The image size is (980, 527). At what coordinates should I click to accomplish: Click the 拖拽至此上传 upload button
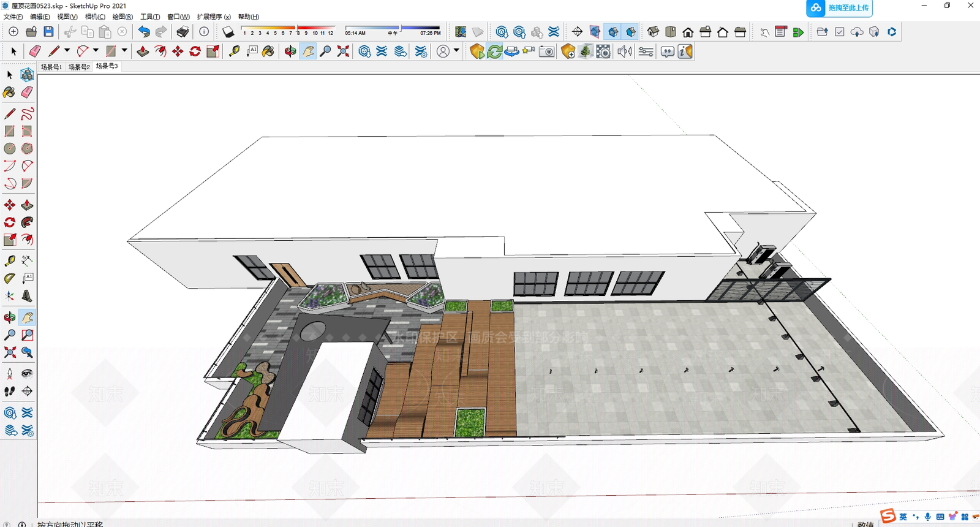839,8
